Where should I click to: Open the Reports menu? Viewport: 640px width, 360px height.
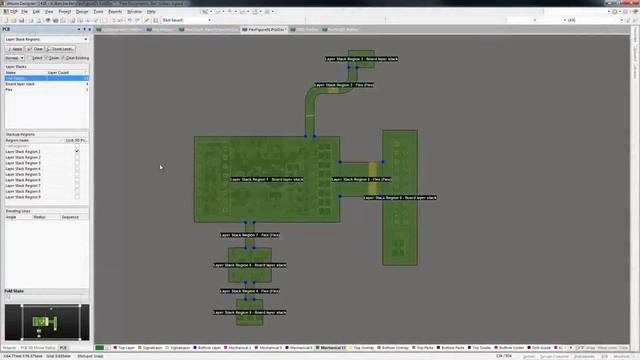click(x=115, y=12)
